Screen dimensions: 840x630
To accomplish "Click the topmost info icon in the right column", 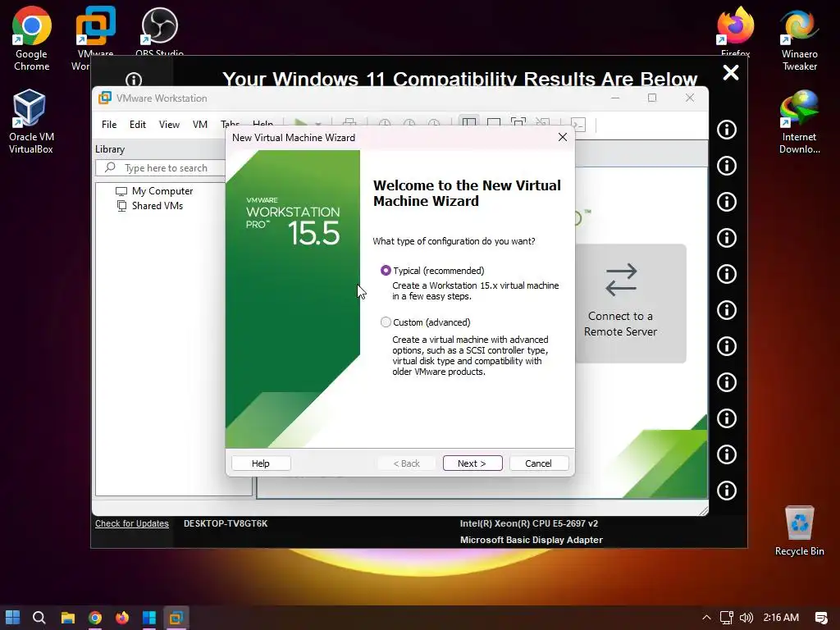I will pos(727,130).
